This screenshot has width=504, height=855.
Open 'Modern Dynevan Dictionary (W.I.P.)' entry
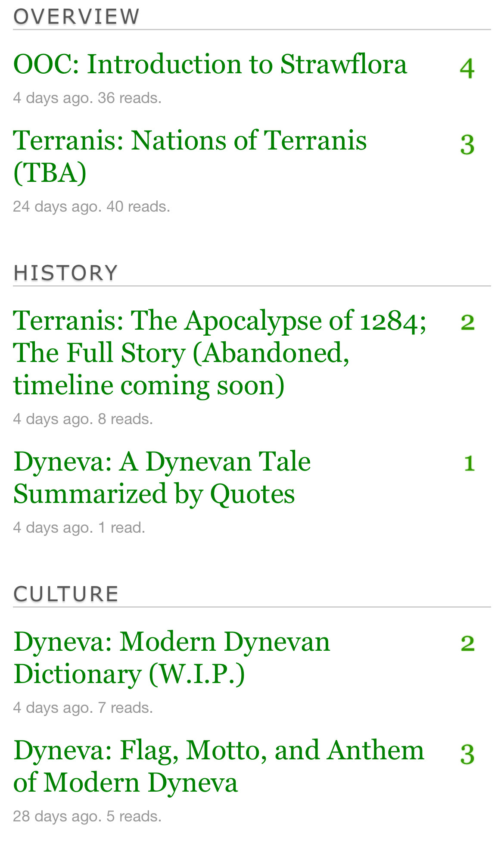coord(171,658)
